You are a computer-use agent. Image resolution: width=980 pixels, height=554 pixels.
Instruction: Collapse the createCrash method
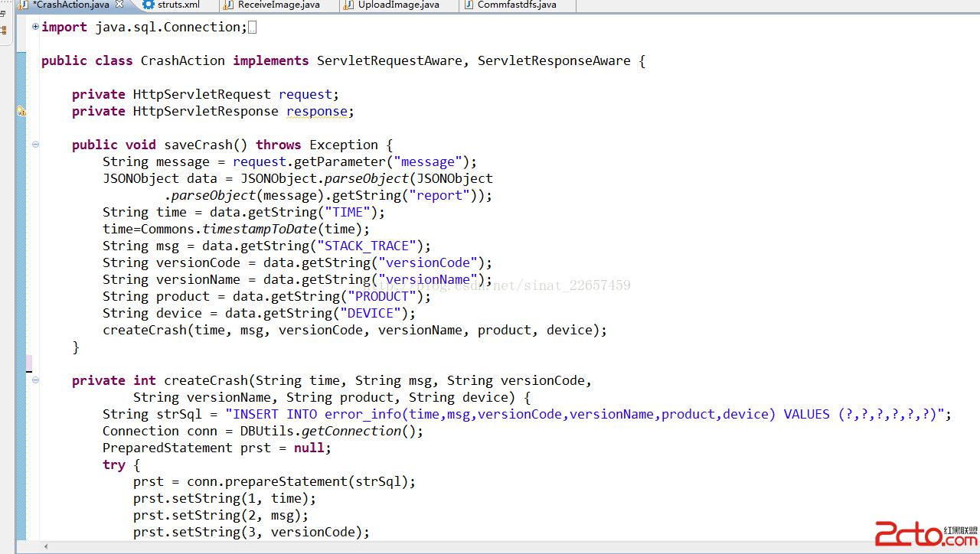tap(35, 380)
